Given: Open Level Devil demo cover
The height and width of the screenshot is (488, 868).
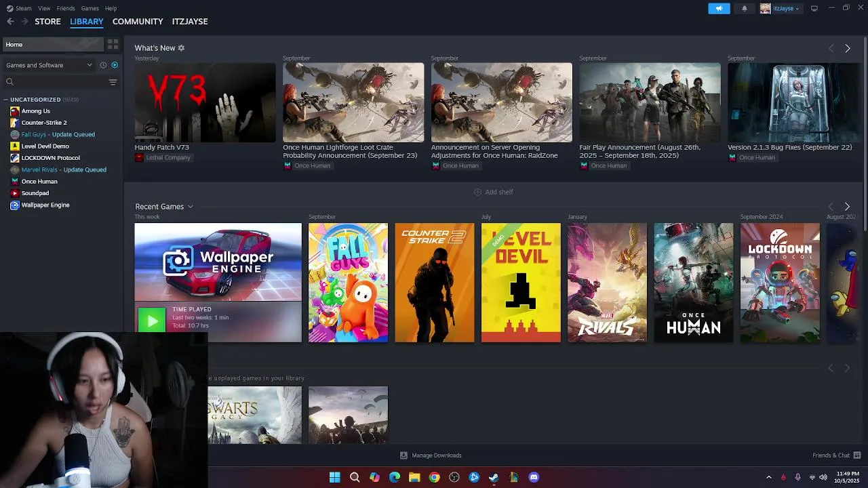Looking at the screenshot, I should click(521, 283).
